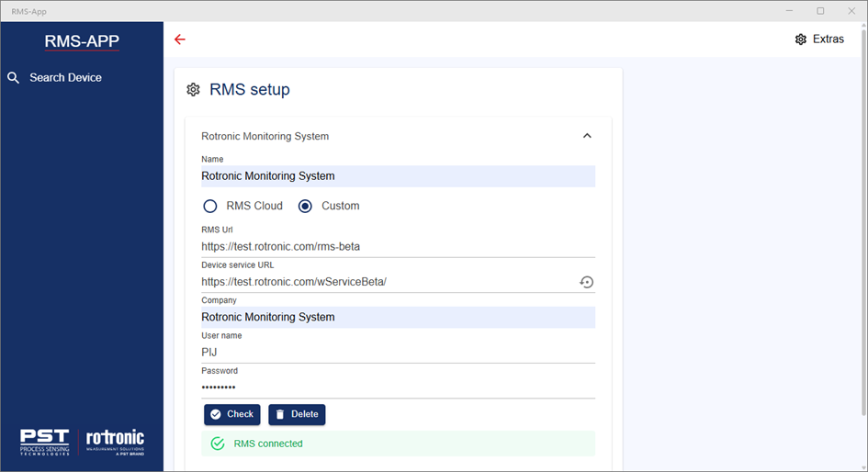Select the Custom radio button
The width and height of the screenshot is (868, 472).
point(305,207)
